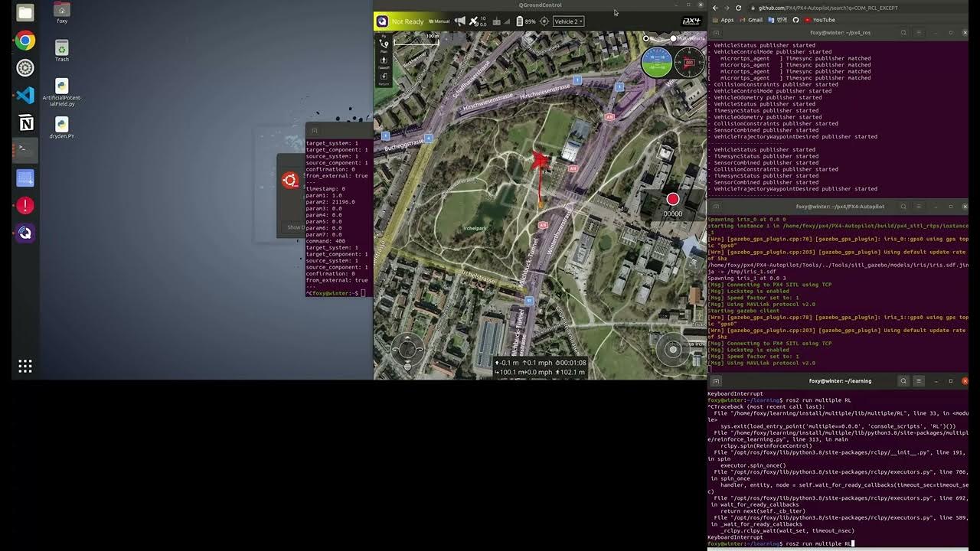Click the Not Ready status indicator

pos(407,21)
